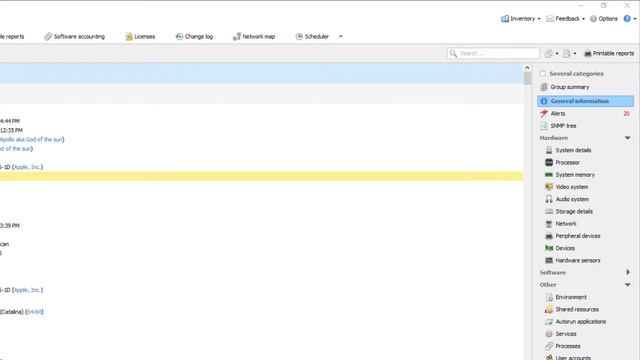Click the red alerts count 20

point(627,113)
